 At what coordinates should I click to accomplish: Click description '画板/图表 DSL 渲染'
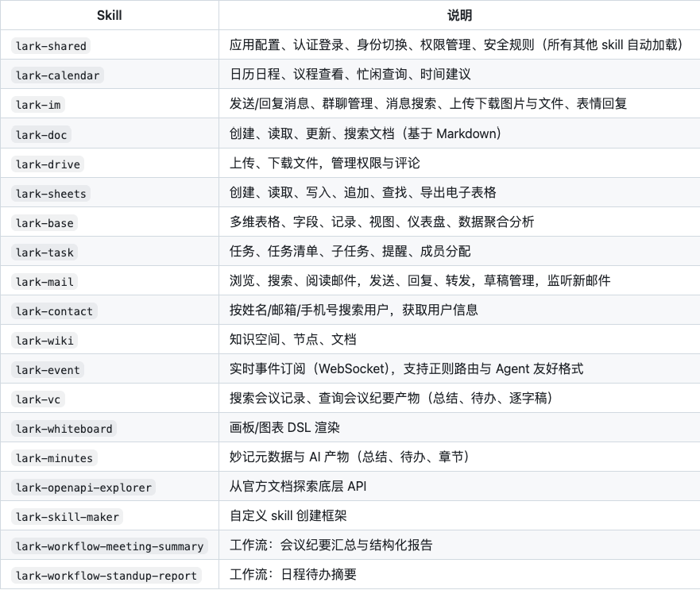(x=284, y=427)
